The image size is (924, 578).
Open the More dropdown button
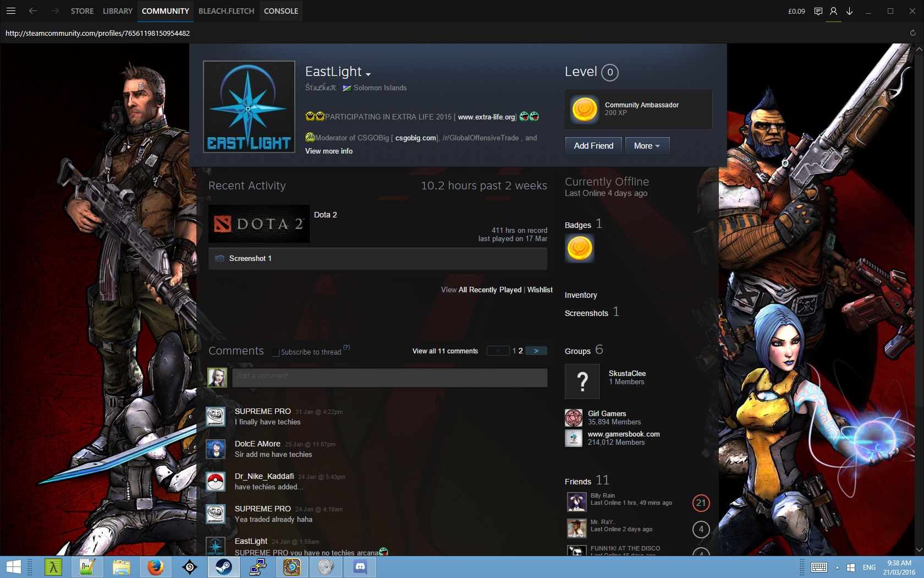click(x=647, y=146)
